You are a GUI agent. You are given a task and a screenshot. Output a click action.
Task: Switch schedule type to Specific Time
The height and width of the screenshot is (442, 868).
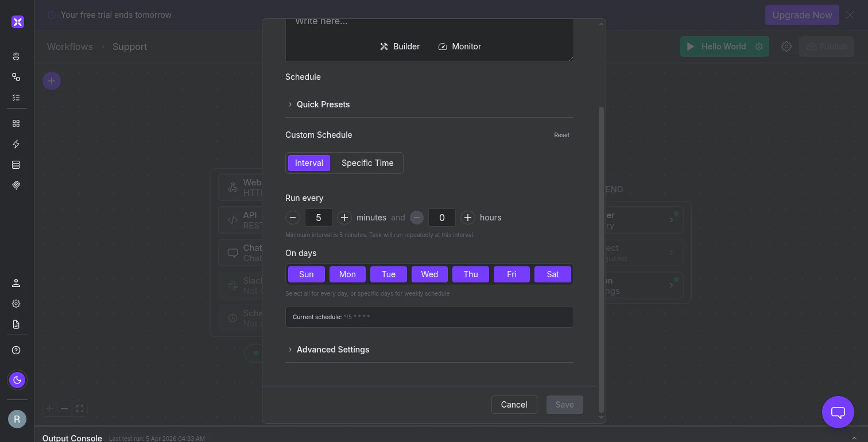point(367,163)
